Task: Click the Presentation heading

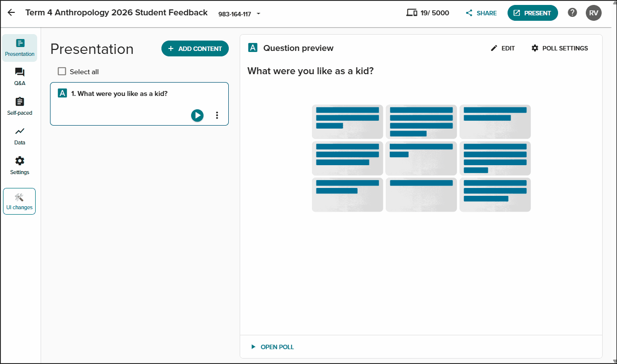Action: [x=92, y=49]
